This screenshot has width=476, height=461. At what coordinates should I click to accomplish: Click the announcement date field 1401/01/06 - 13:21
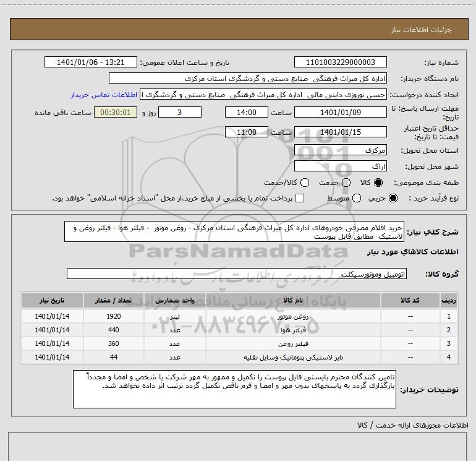point(91,62)
